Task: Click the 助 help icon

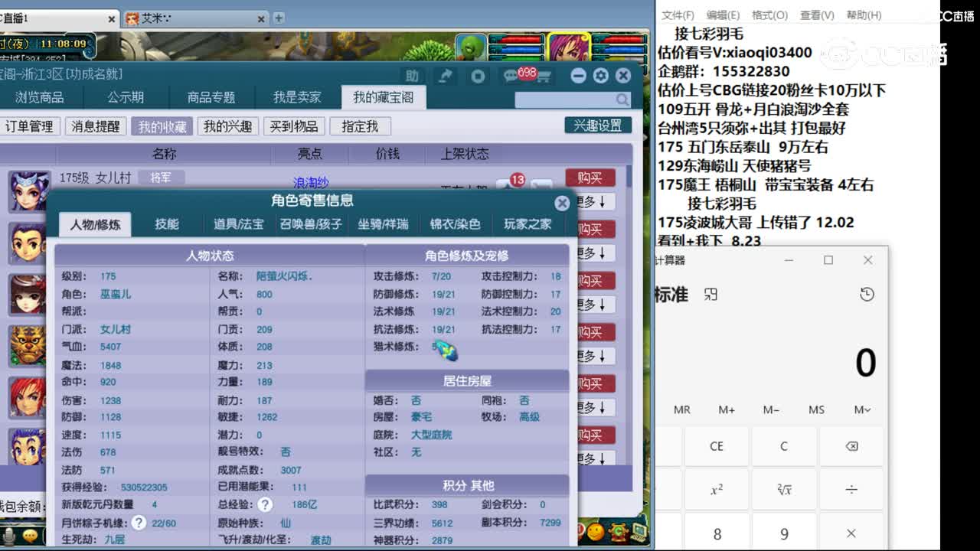Action: [x=412, y=75]
